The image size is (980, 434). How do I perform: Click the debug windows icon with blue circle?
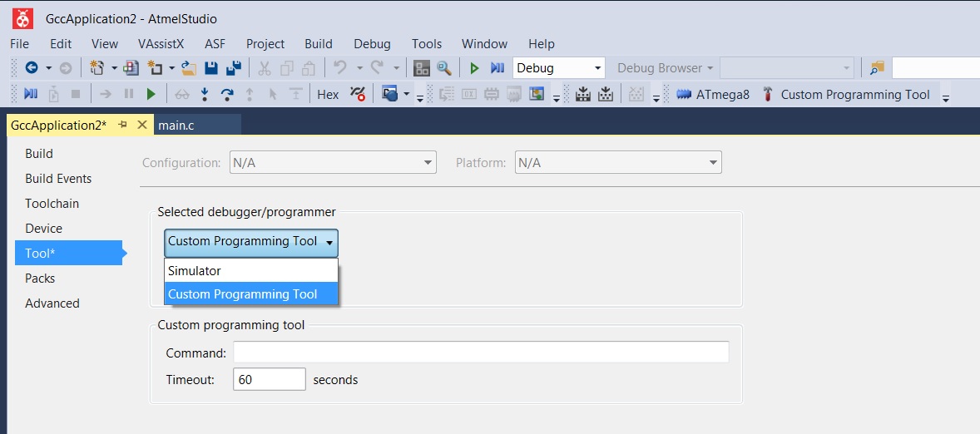(x=390, y=94)
